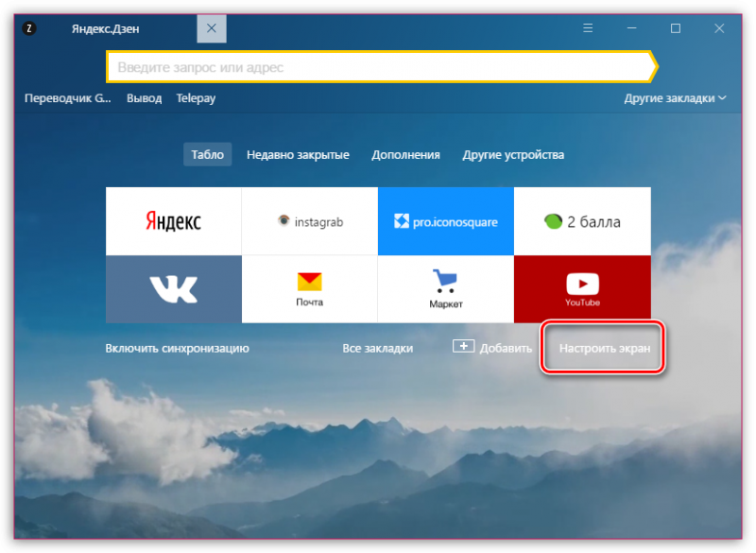Open the YouTube tile
756x553 pixels.
click(582, 289)
